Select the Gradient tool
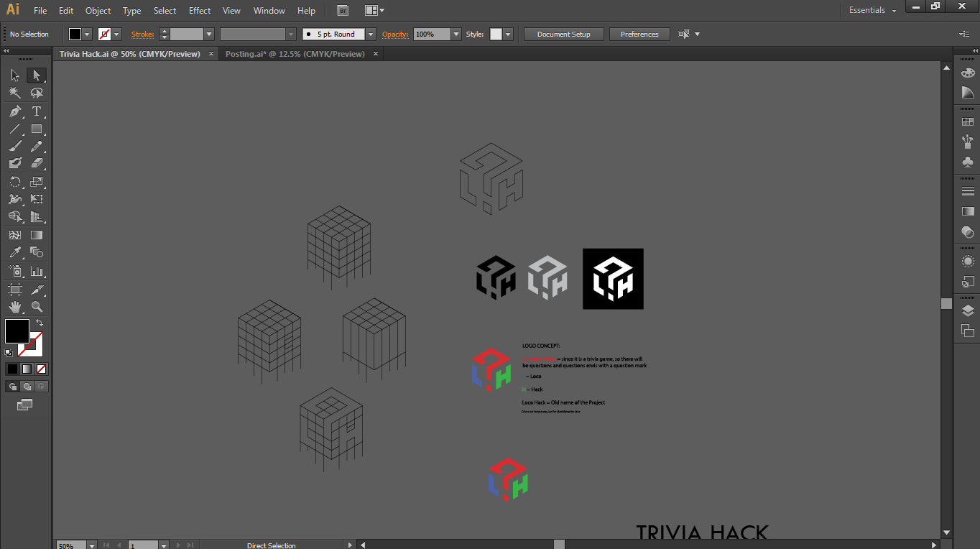 click(37, 235)
